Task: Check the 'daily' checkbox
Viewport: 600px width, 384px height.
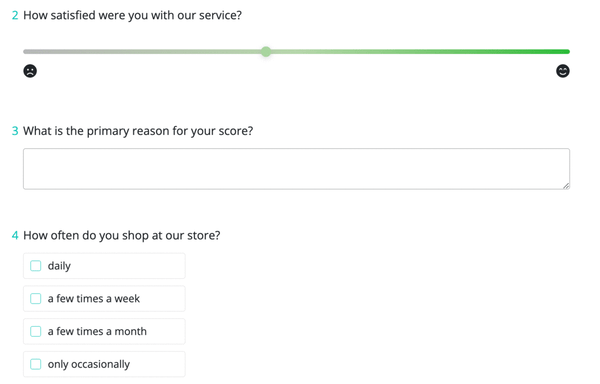Action: click(x=36, y=266)
